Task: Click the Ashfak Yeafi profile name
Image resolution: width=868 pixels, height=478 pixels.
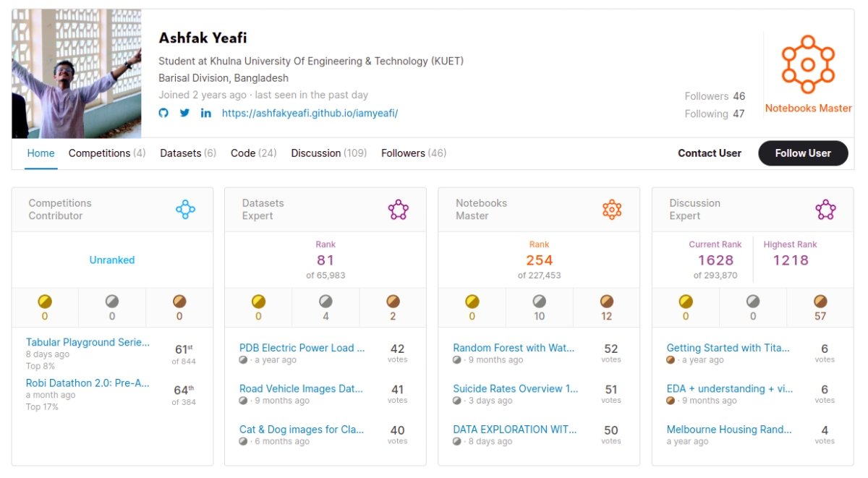Action: pyautogui.click(x=203, y=38)
